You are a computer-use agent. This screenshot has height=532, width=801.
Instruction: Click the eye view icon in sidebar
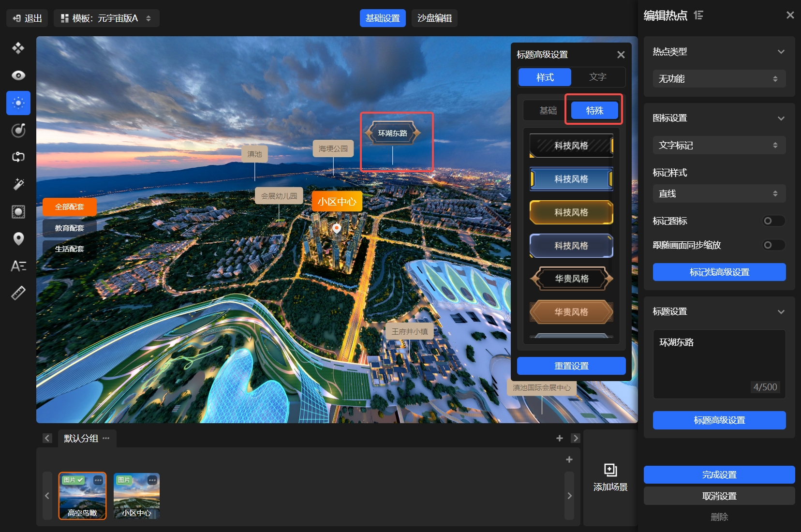18,75
